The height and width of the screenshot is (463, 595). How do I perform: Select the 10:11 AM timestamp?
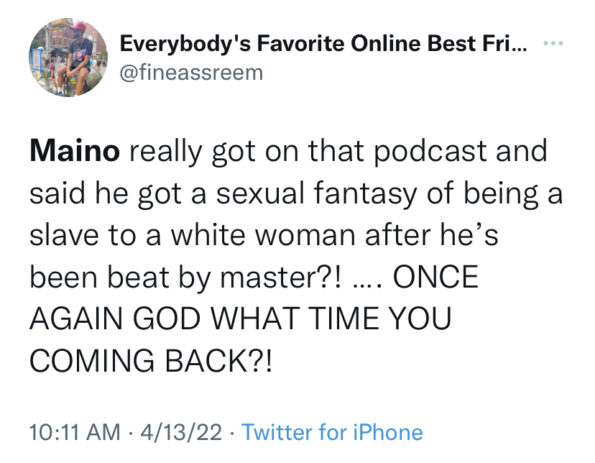75,432
